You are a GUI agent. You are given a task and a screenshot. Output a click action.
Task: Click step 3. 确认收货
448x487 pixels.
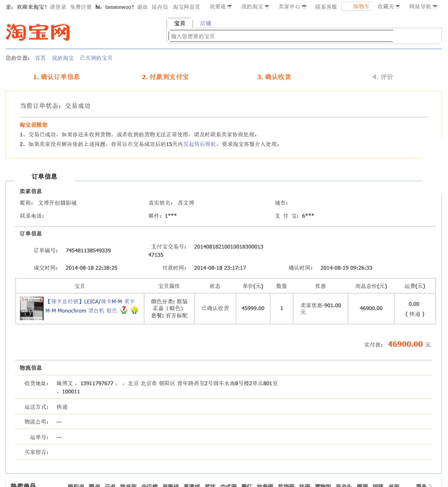tap(274, 77)
